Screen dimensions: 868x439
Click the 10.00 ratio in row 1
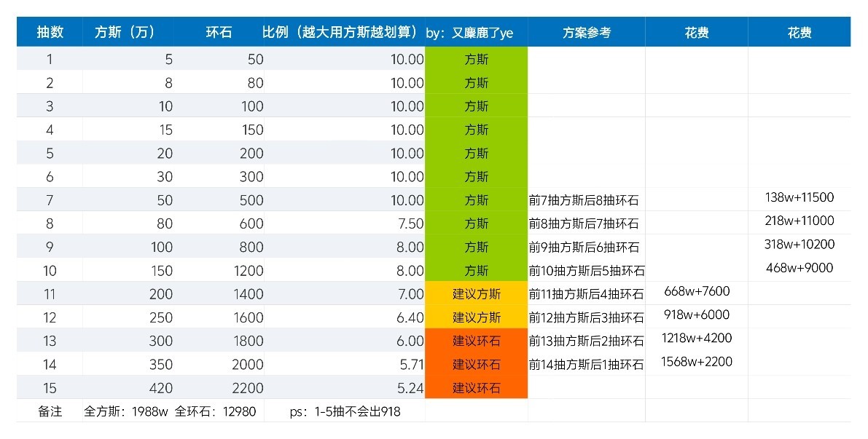click(407, 59)
